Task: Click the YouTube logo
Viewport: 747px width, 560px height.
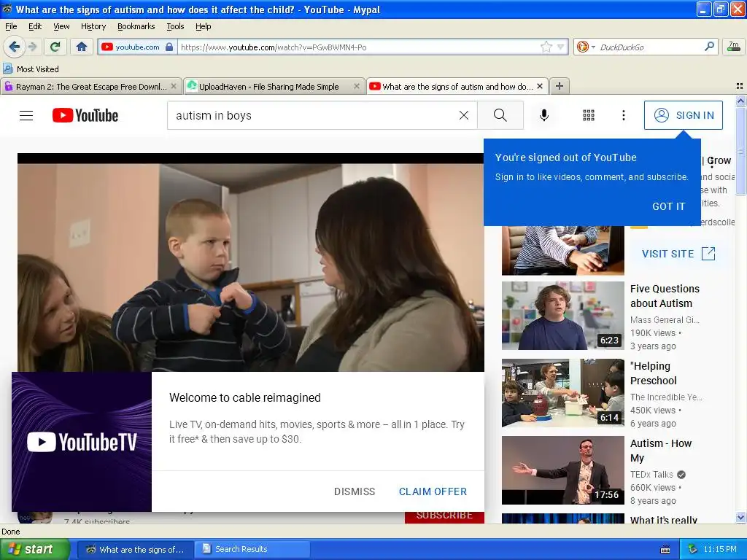Action: click(x=85, y=115)
